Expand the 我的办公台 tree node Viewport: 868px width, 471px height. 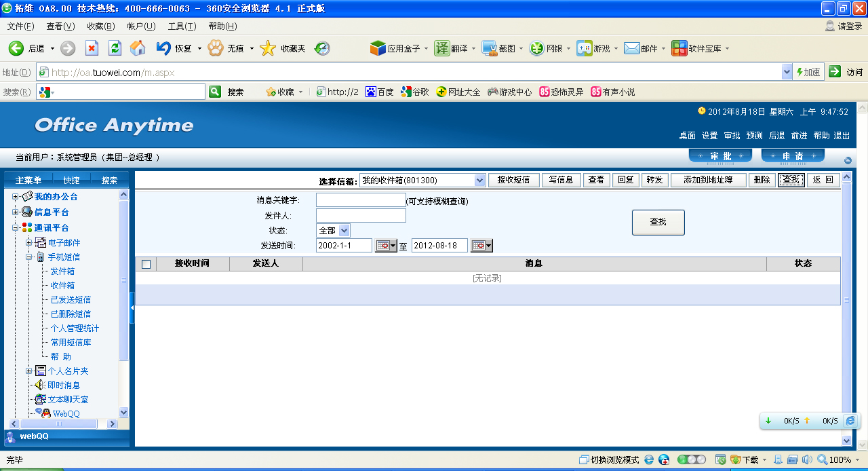click(x=16, y=197)
